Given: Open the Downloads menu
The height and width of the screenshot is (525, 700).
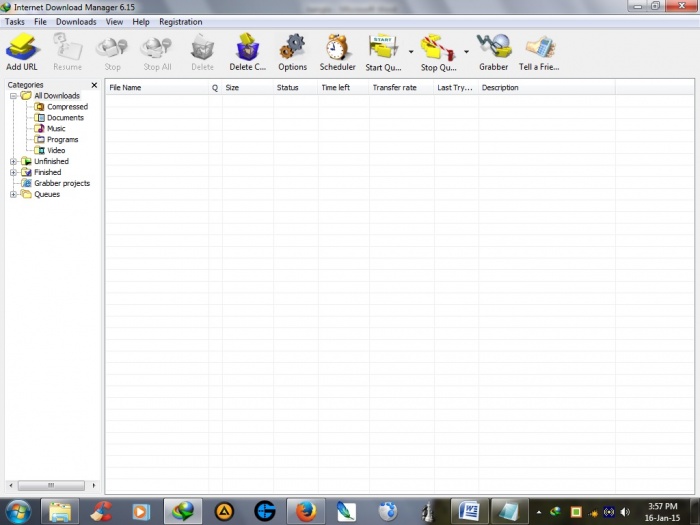Looking at the screenshot, I should 76,21.
